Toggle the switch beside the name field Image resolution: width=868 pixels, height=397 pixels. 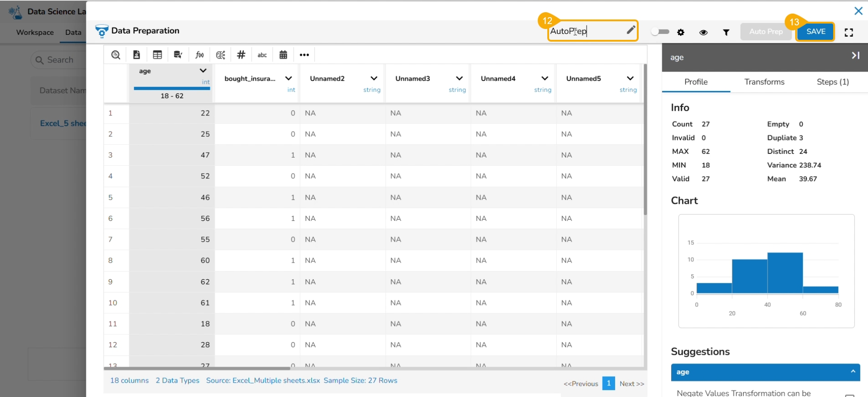(x=660, y=32)
